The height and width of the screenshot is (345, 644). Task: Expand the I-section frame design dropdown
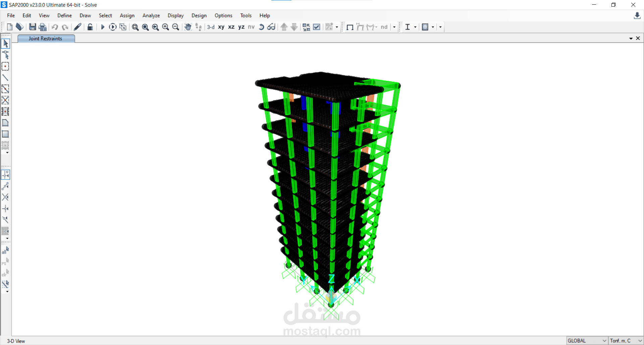[415, 27]
